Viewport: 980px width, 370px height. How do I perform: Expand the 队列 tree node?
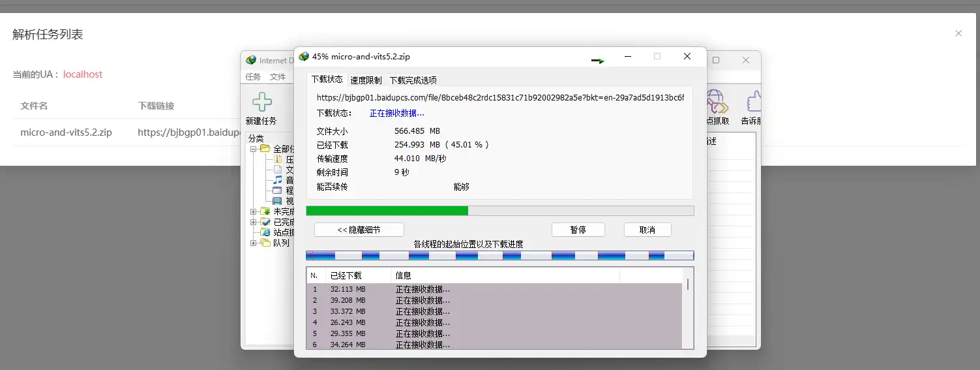click(x=254, y=243)
